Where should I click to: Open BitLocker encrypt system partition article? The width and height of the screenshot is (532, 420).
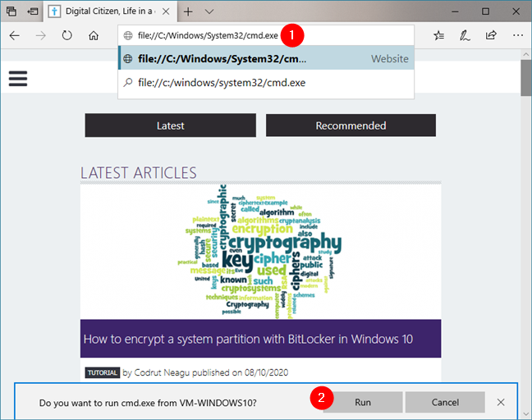[260, 339]
